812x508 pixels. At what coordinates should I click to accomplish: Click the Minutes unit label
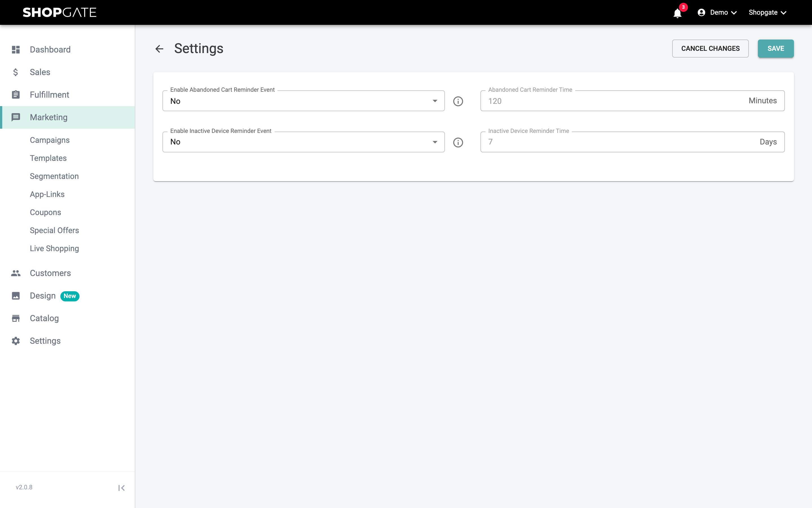[762, 101]
